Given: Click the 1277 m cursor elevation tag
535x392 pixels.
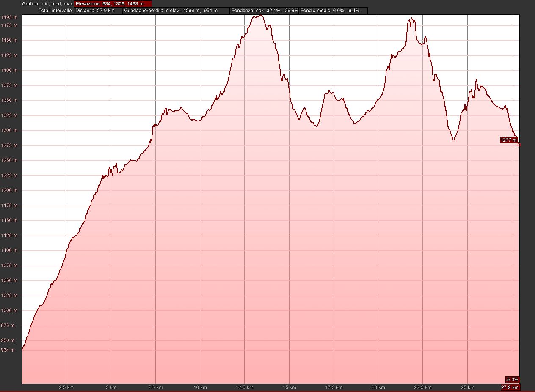Looking at the screenshot, I should tap(508, 140).
